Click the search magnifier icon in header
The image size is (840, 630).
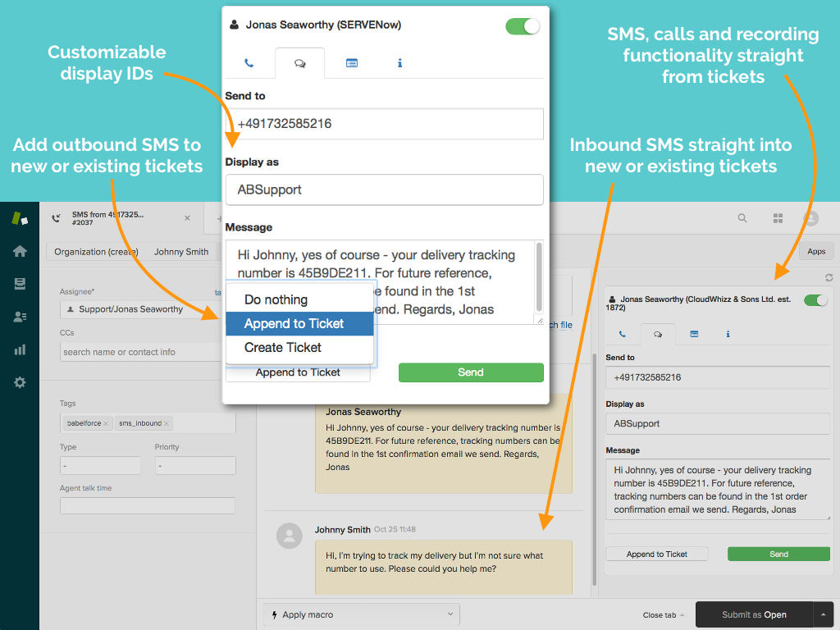[742, 218]
